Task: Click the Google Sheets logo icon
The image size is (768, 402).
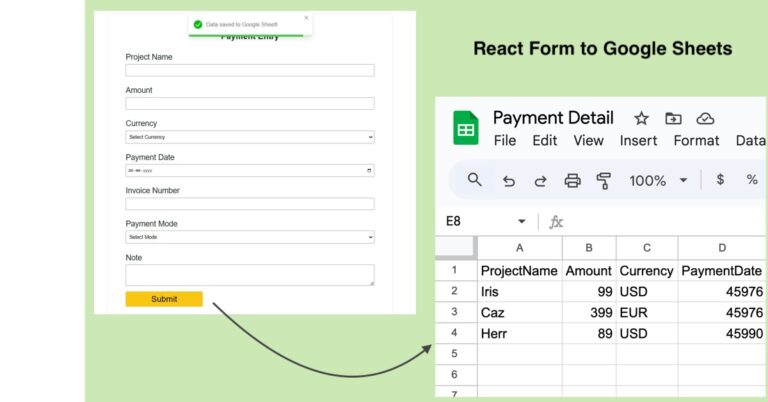Action: coord(466,129)
